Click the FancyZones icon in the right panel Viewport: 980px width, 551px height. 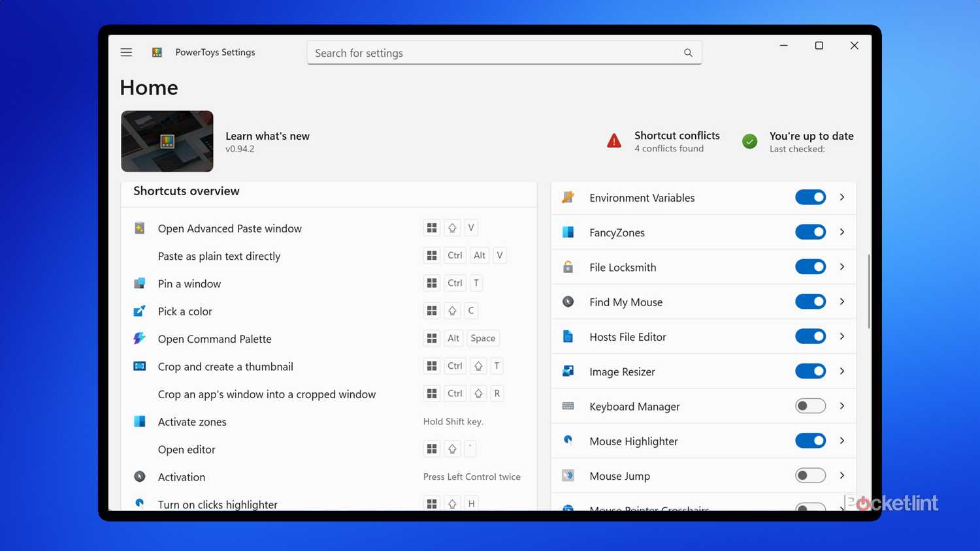[x=568, y=232]
